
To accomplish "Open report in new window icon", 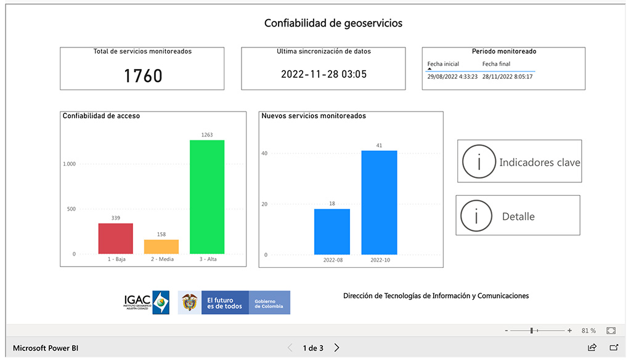I will [614, 347].
